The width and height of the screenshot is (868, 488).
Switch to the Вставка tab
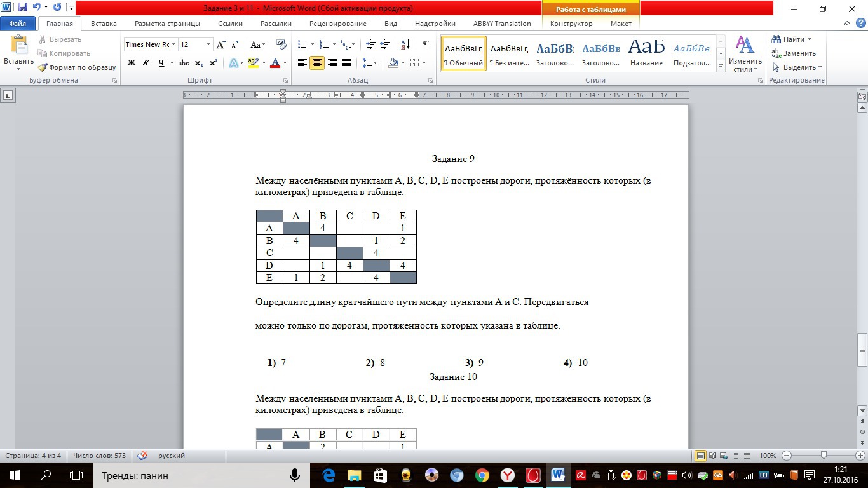click(104, 24)
